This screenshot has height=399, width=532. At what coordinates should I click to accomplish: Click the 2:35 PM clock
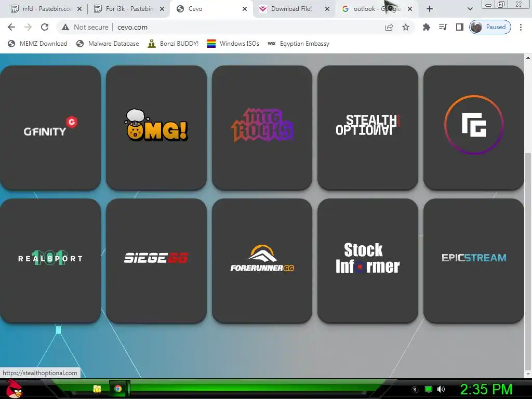click(x=486, y=389)
